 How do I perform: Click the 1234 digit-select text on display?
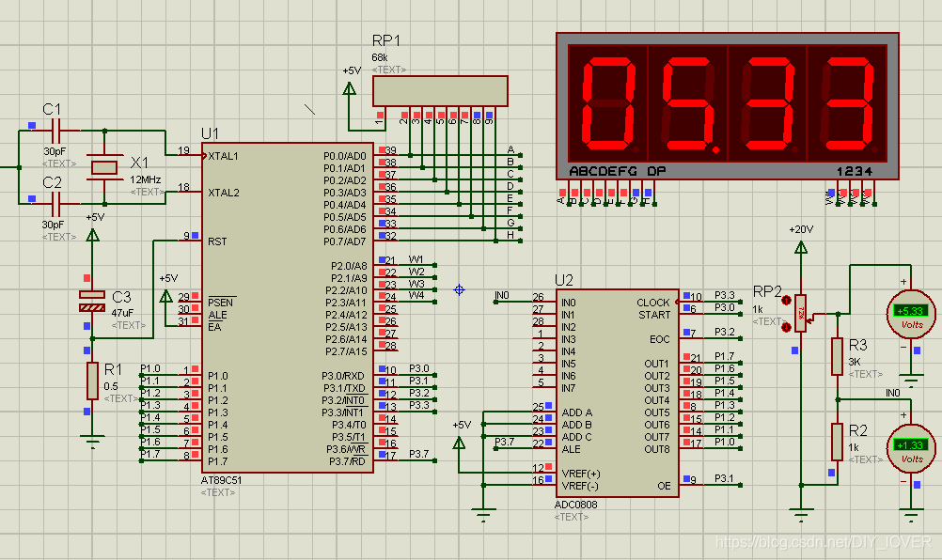coord(855,171)
